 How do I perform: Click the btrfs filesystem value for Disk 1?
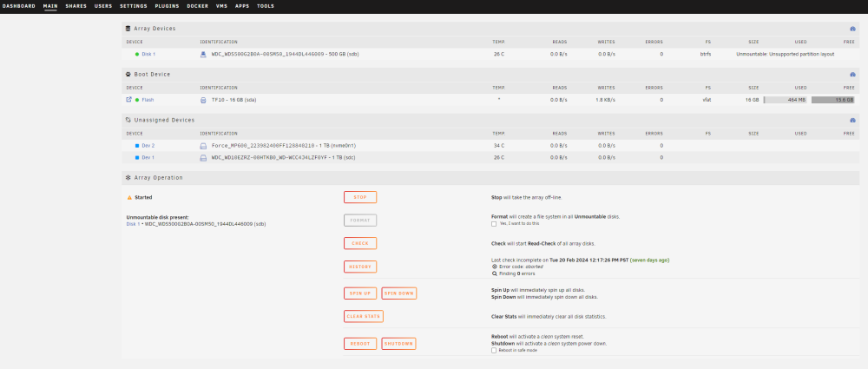click(x=705, y=55)
